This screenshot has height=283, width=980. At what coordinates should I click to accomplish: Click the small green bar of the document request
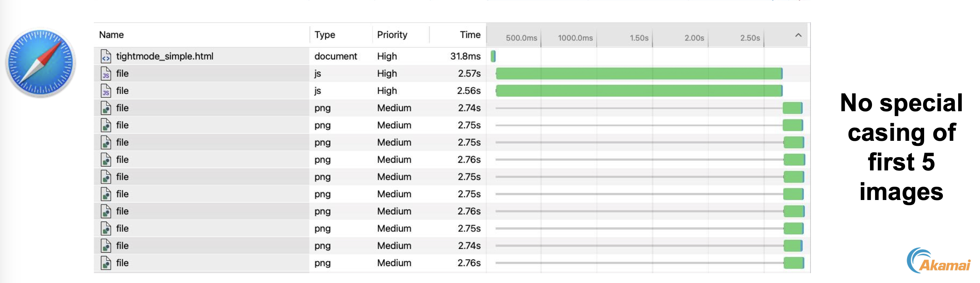(493, 56)
